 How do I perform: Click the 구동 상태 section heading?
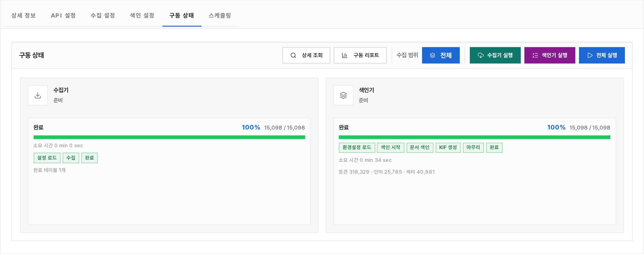[x=32, y=55]
